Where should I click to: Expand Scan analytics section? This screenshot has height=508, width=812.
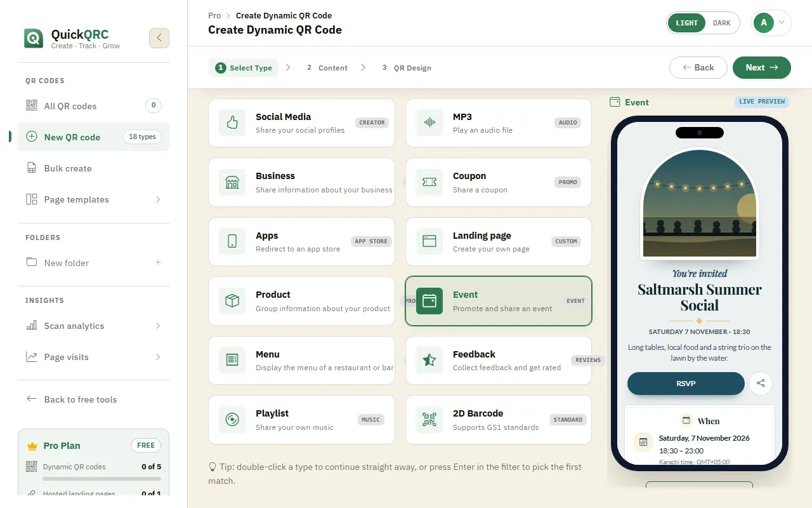point(158,326)
